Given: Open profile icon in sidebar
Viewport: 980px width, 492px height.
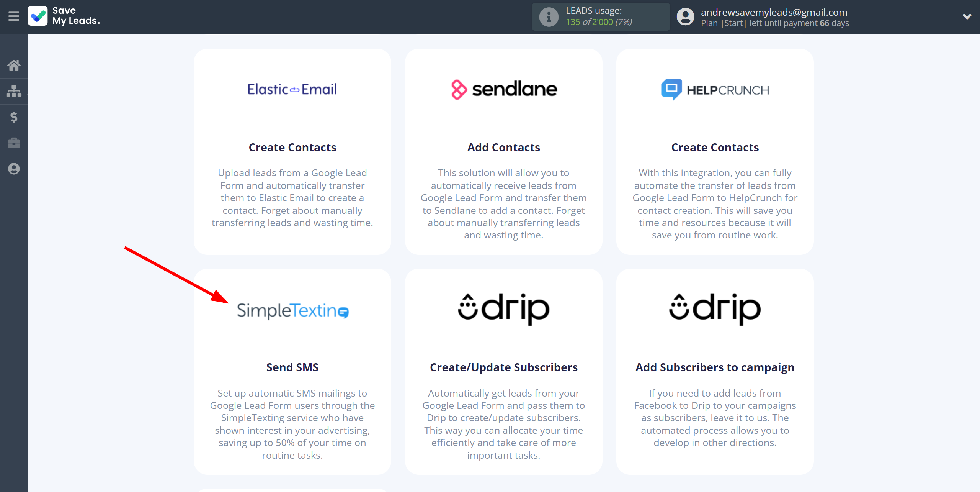Looking at the screenshot, I should [14, 169].
